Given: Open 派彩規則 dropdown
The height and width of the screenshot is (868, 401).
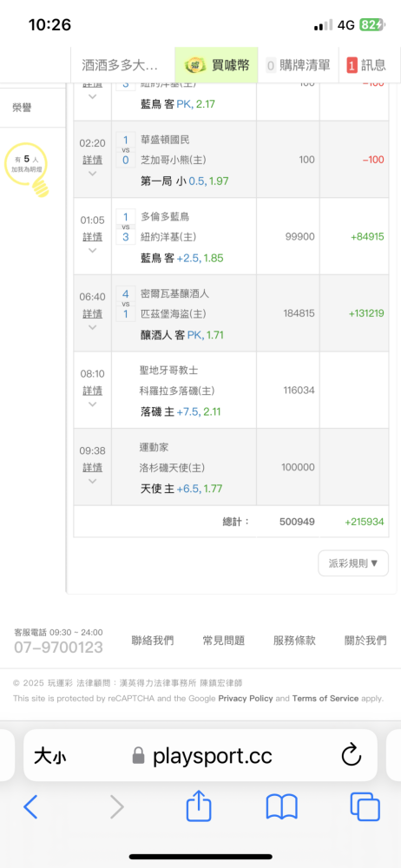Looking at the screenshot, I should point(353,563).
